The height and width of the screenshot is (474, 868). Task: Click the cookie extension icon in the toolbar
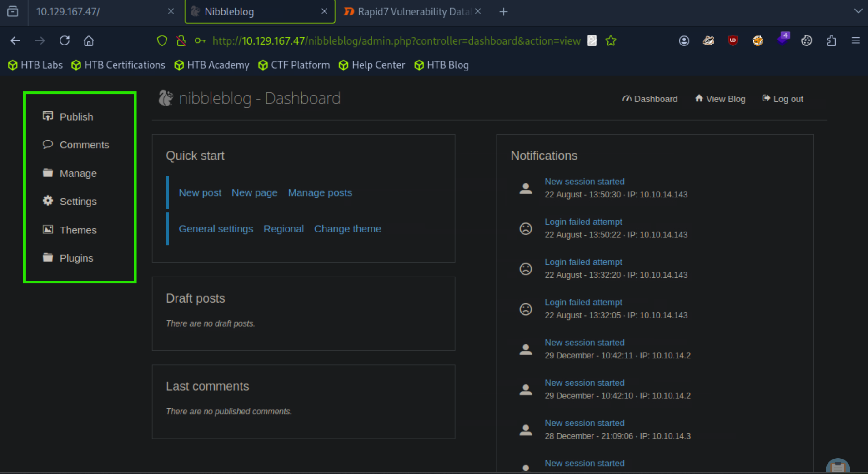click(807, 40)
